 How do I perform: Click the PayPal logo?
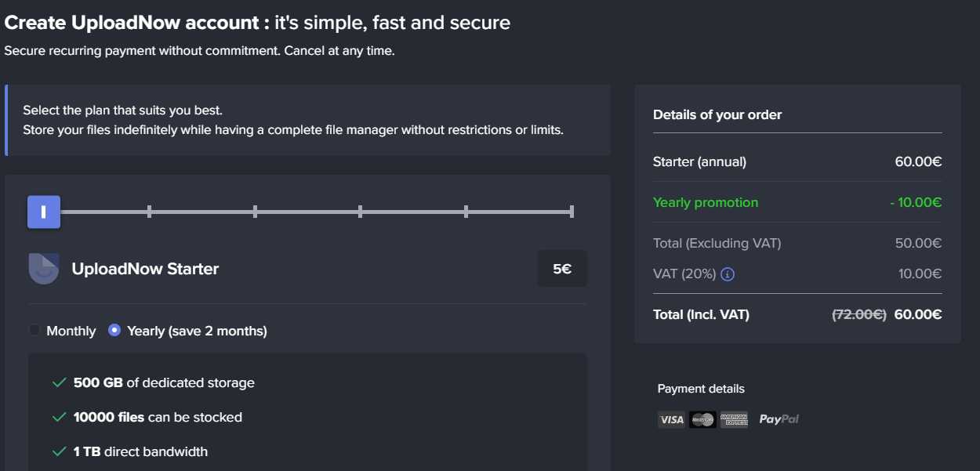click(x=779, y=419)
